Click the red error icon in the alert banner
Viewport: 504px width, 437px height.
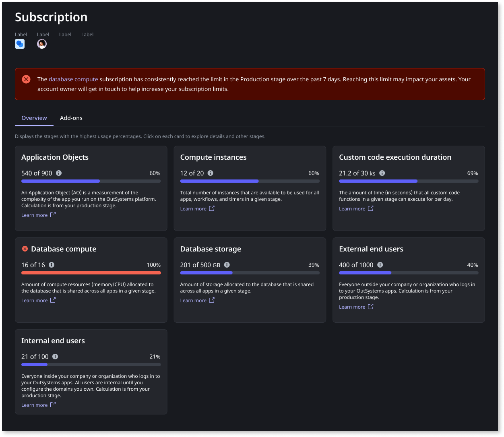click(26, 79)
